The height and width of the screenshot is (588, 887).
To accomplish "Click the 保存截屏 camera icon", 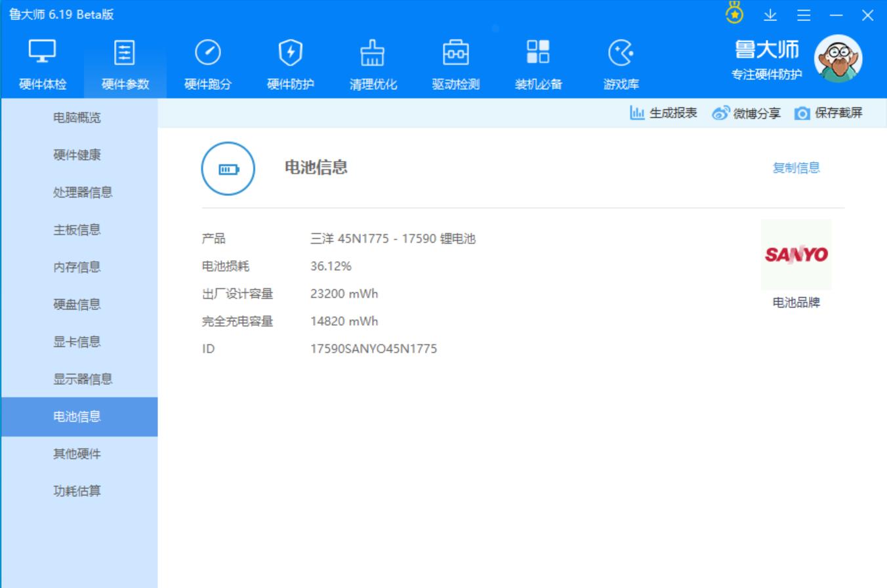I will (x=802, y=113).
